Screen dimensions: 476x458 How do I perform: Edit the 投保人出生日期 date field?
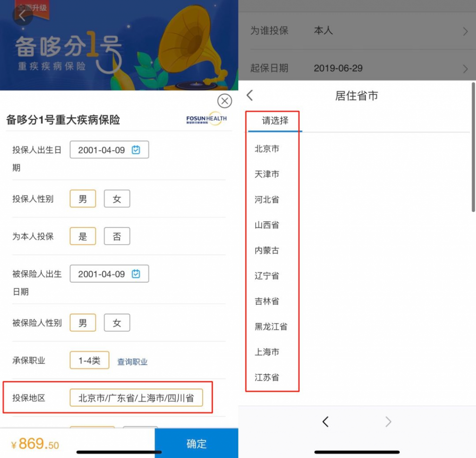pyautogui.click(x=109, y=149)
